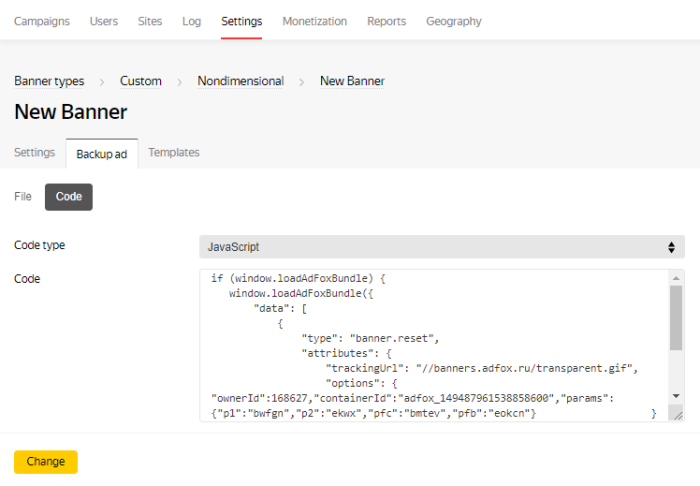Click the Banner types breadcrumb link
700x486 pixels.
coord(49,81)
